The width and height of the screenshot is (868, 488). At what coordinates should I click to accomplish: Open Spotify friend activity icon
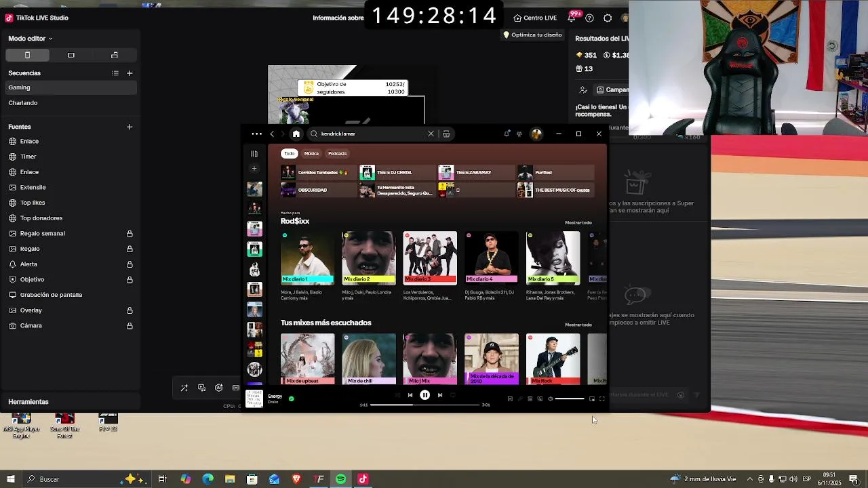point(519,134)
